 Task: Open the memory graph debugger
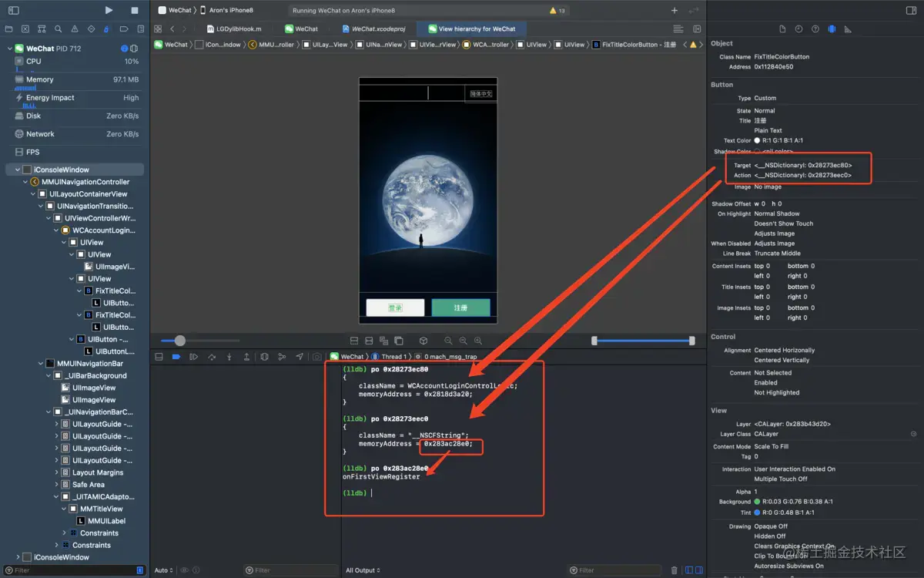[x=282, y=357]
